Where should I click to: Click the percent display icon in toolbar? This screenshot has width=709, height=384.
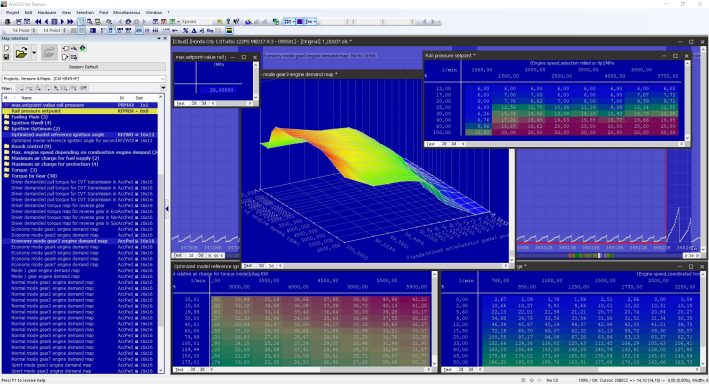[x=185, y=30]
